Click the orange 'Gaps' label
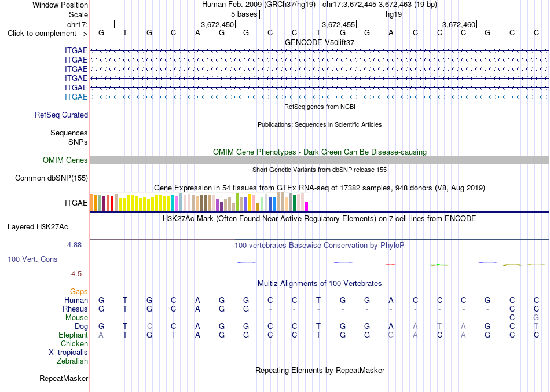Image resolution: width=550 pixels, height=392 pixels. [79, 292]
